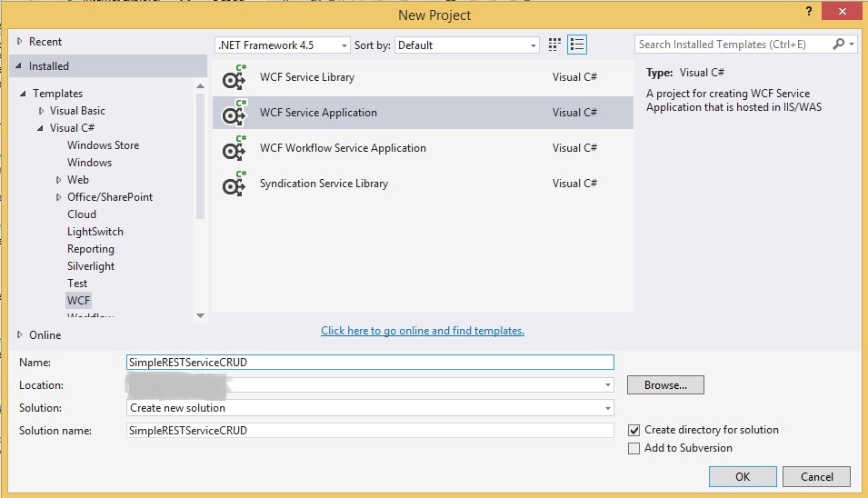Click the go online and find templates link

click(x=423, y=331)
